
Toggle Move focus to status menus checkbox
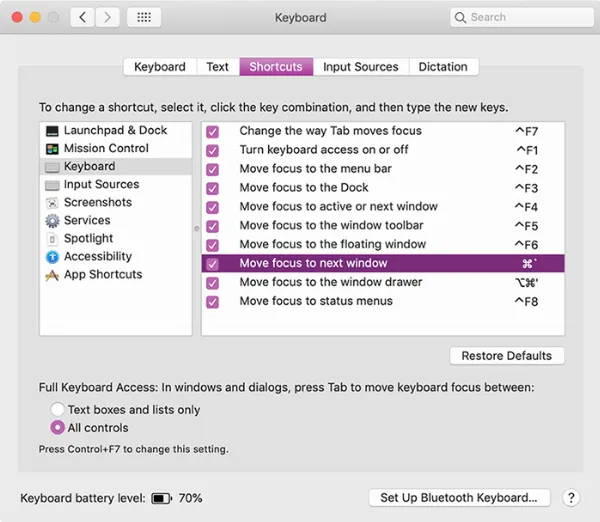[213, 301]
